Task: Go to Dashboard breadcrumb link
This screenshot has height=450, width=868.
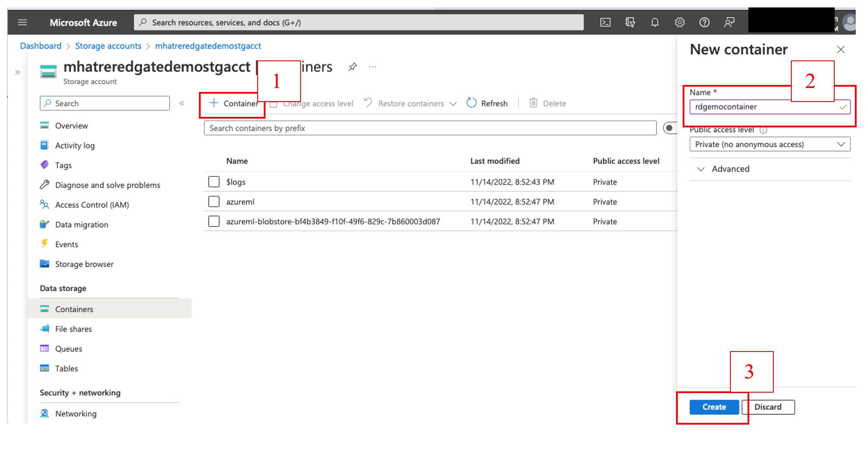Action: click(41, 46)
